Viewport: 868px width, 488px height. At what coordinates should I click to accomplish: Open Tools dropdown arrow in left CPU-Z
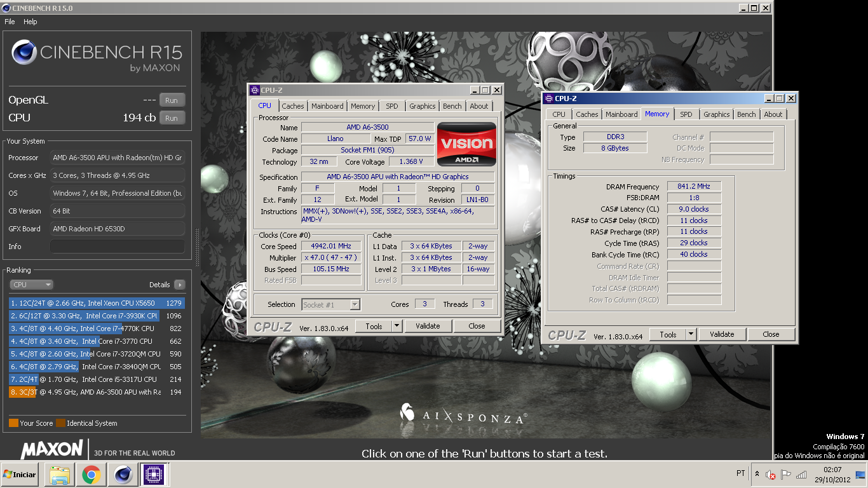pos(397,326)
